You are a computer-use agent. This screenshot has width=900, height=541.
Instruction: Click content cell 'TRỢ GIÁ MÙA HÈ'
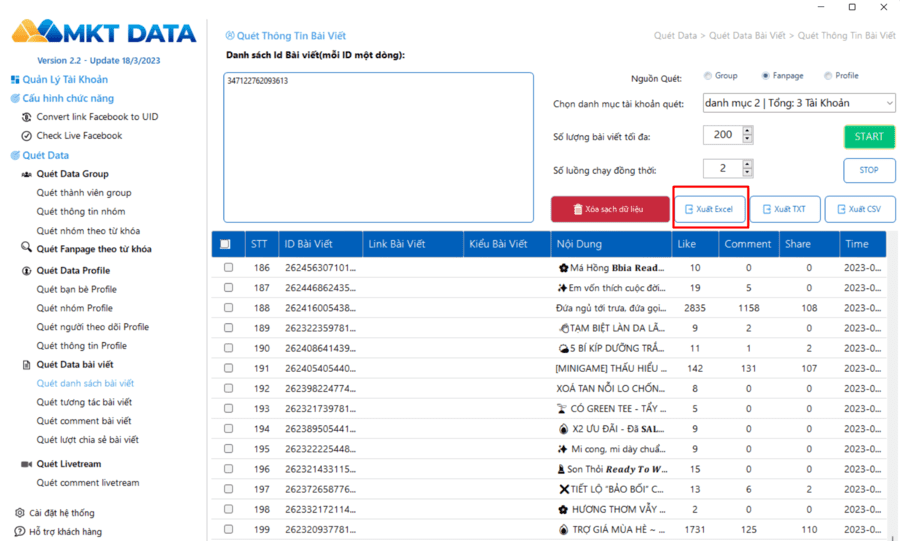[611, 529]
